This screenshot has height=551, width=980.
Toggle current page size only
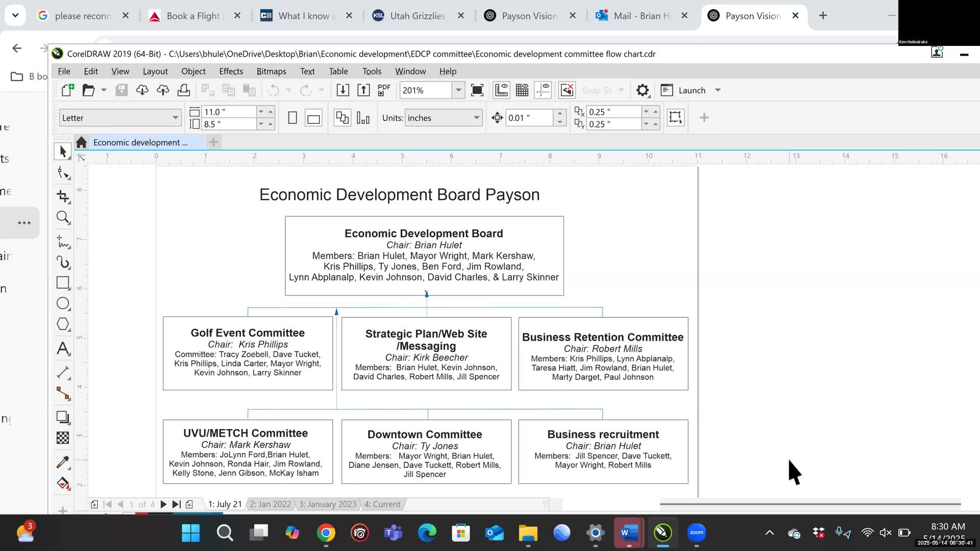click(x=363, y=118)
